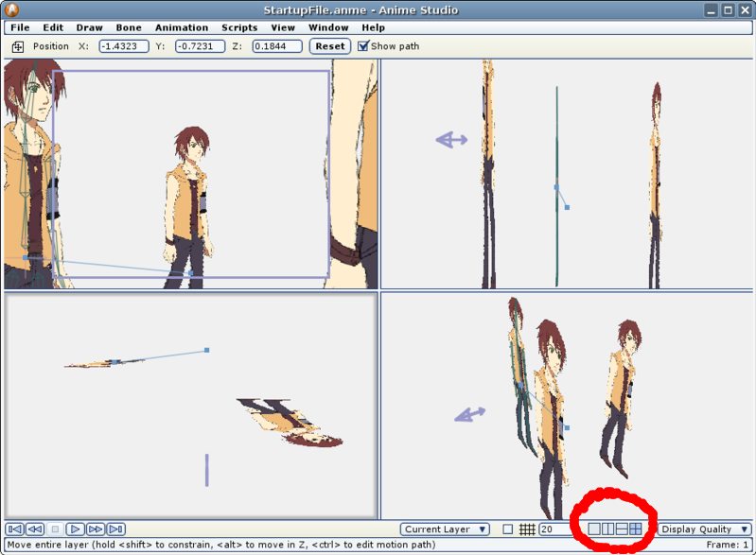This screenshot has width=756, height=555.
Task: Jump to the end of animation
Action: click(x=115, y=529)
